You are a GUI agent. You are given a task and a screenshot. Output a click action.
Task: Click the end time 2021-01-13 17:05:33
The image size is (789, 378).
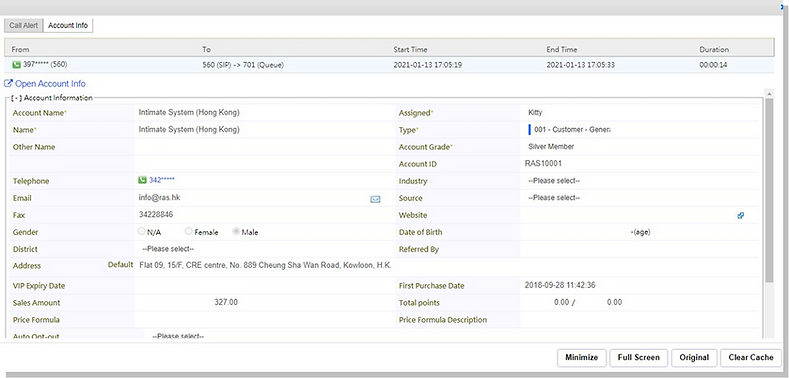(x=581, y=64)
